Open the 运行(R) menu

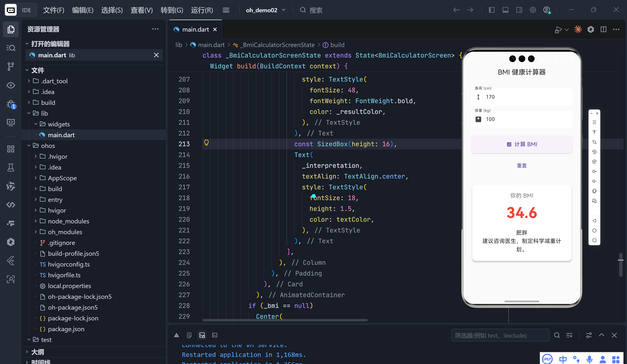click(202, 10)
